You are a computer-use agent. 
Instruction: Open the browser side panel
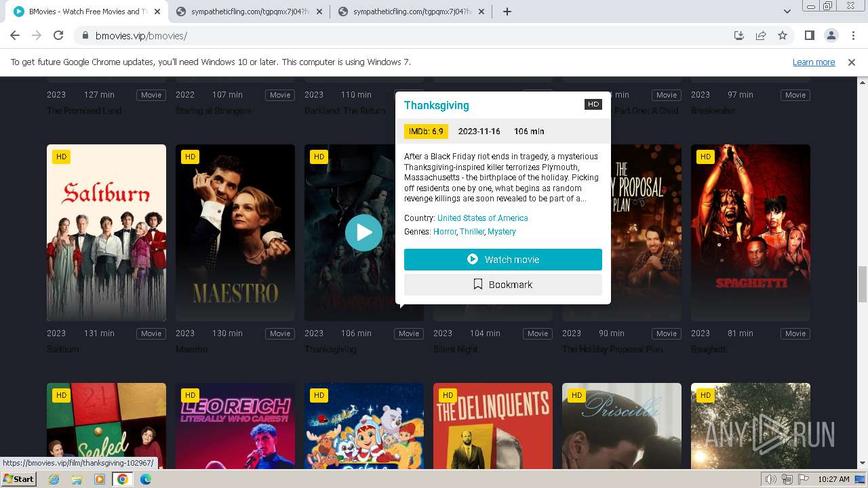click(x=809, y=36)
